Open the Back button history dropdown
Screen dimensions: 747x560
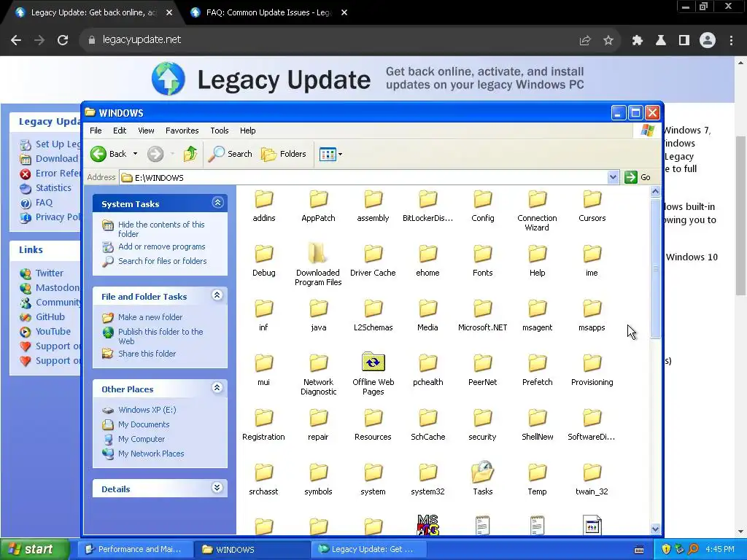coord(135,154)
